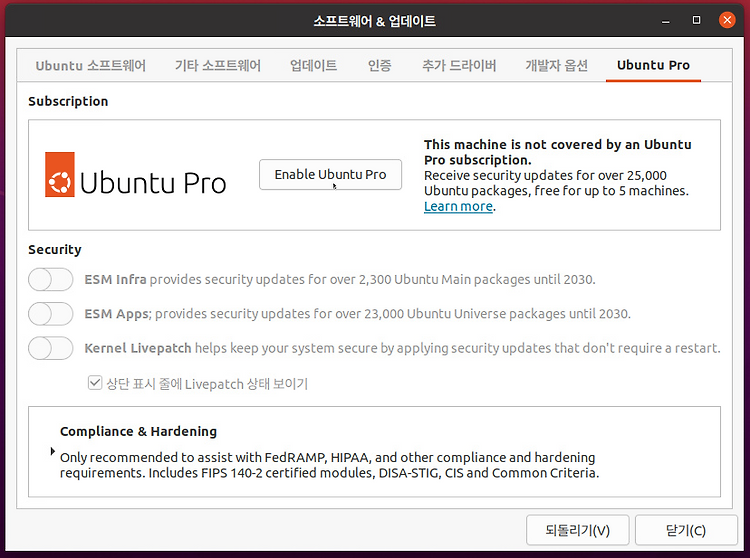Click the Compliance & Hardening heading text
750x558 pixels.
[x=138, y=431]
